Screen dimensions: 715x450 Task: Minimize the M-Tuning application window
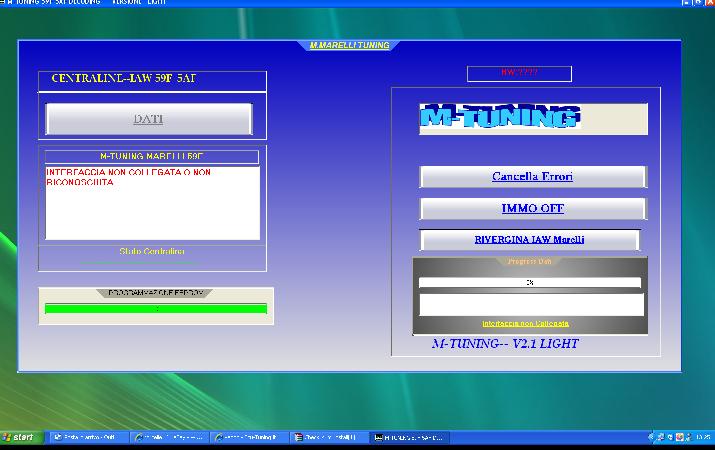687,2
